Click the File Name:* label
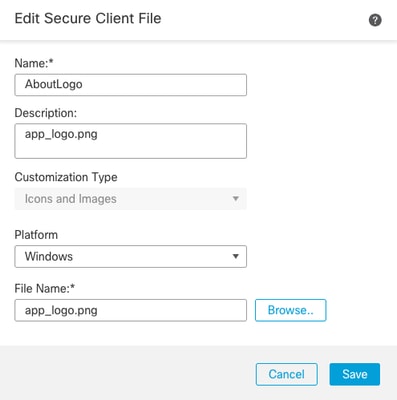The height and width of the screenshot is (400, 397). click(x=45, y=288)
